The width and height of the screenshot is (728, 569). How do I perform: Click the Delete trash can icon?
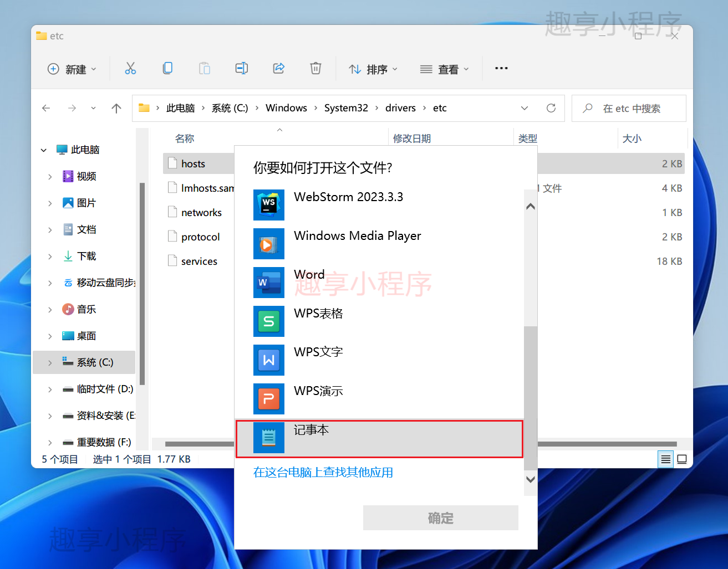315,68
